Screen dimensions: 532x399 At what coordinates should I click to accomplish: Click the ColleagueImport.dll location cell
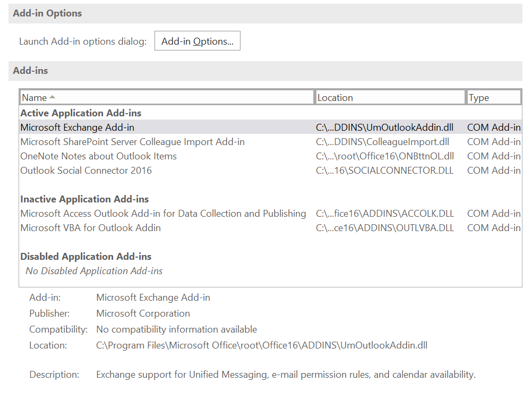pyautogui.click(x=382, y=142)
